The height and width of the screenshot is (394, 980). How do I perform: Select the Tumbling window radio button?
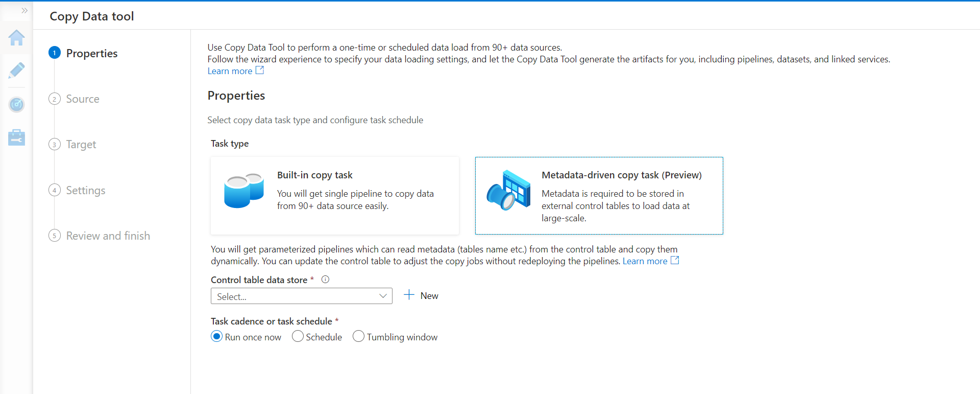point(358,336)
